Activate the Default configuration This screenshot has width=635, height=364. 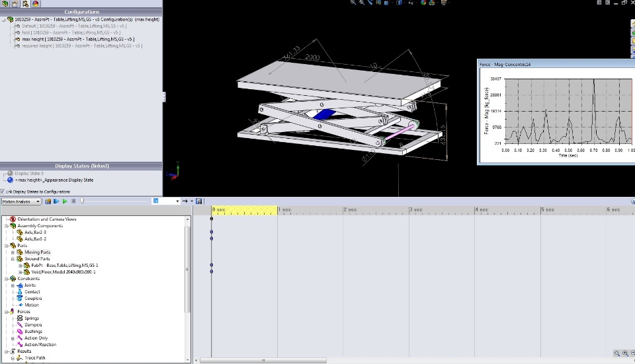tap(74, 26)
